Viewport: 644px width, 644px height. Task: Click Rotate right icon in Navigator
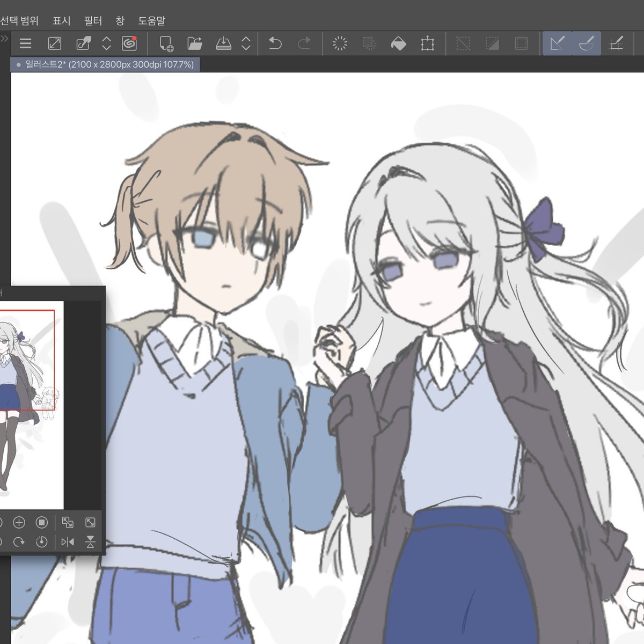point(19,542)
